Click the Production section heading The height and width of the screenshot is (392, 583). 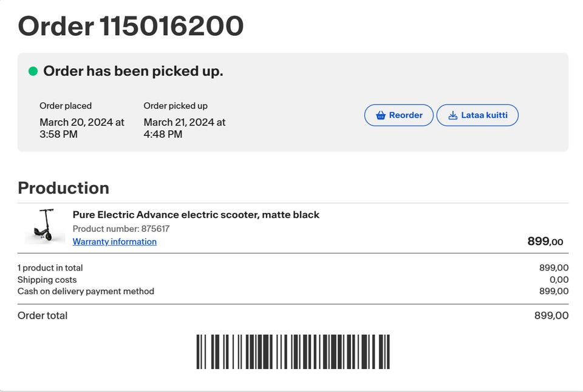tap(63, 188)
